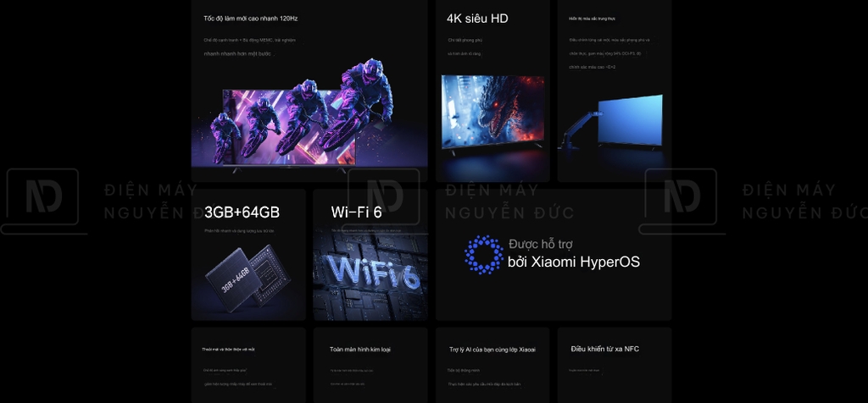Click the motorcycle racers TV image
This screenshot has width=868, height=403.
click(x=309, y=116)
